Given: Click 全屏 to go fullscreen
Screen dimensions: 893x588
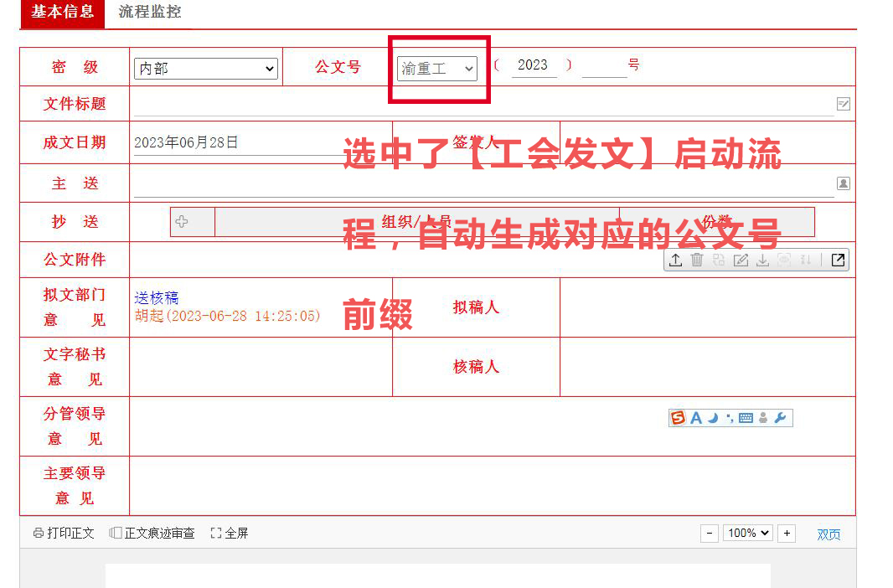Looking at the screenshot, I should tap(230, 534).
